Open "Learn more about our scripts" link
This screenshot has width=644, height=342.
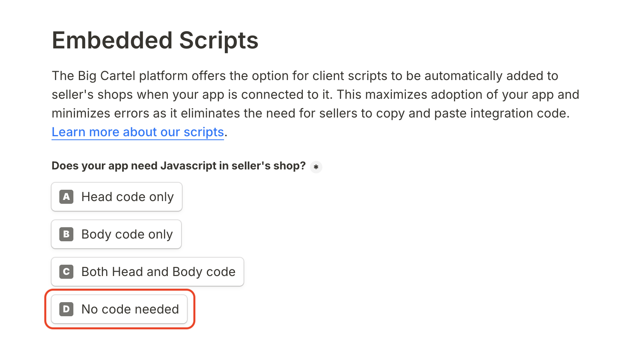[138, 132]
